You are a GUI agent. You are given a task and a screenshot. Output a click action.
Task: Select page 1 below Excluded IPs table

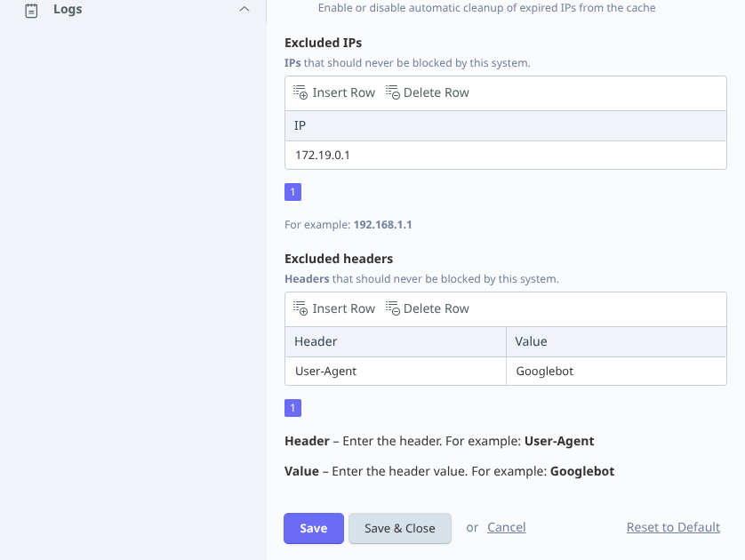pyautogui.click(x=293, y=192)
